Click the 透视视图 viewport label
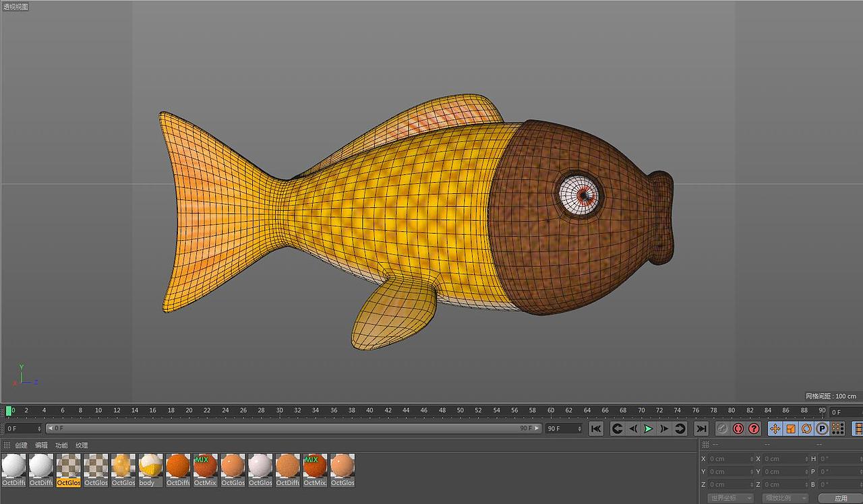This screenshot has height=504, width=863. 16,7
